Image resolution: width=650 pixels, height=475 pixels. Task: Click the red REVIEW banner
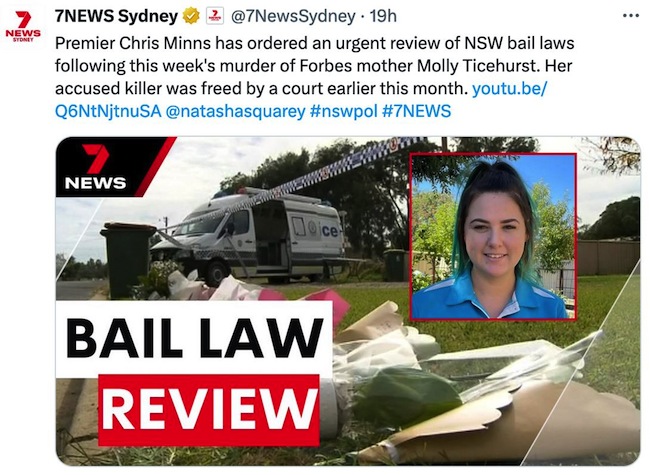[x=209, y=410]
